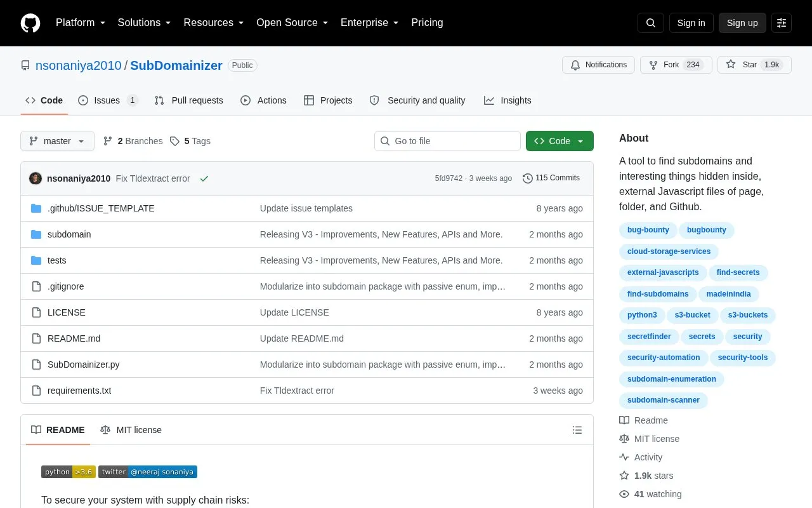The width and height of the screenshot is (812, 508).
Task: Open the subdomain-enumeration topic tag
Action: point(671,379)
